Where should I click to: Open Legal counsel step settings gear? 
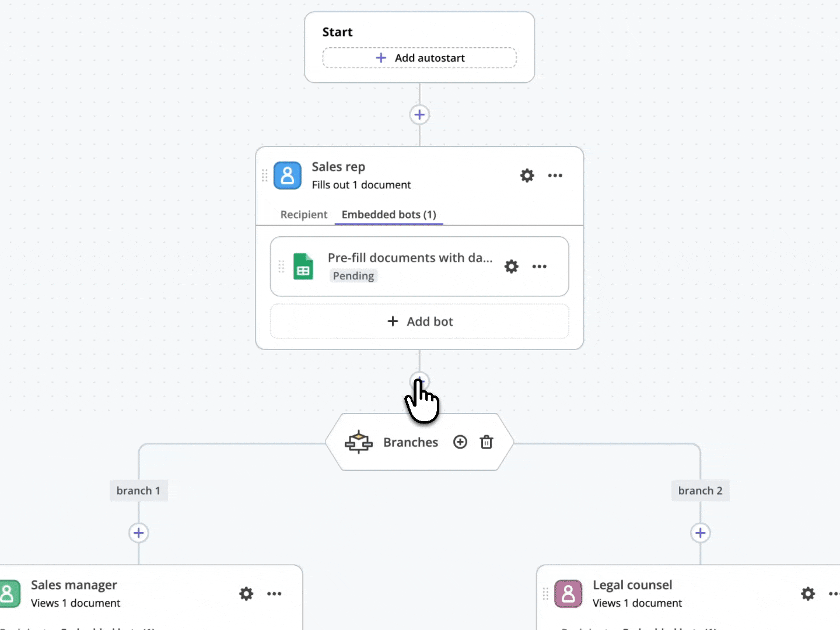pos(807,594)
